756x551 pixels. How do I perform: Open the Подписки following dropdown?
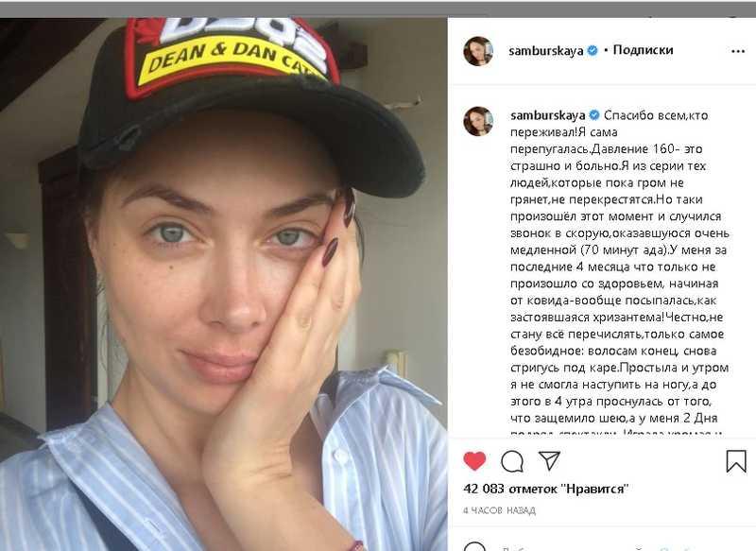(643, 50)
